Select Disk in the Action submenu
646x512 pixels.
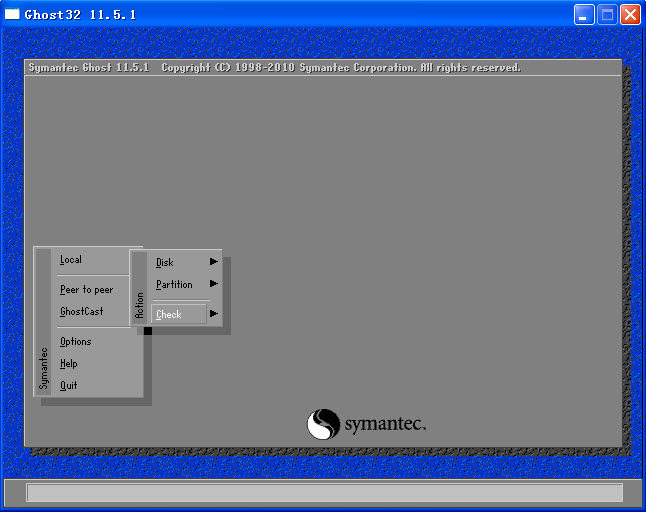pyautogui.click(x=165, y=262)
